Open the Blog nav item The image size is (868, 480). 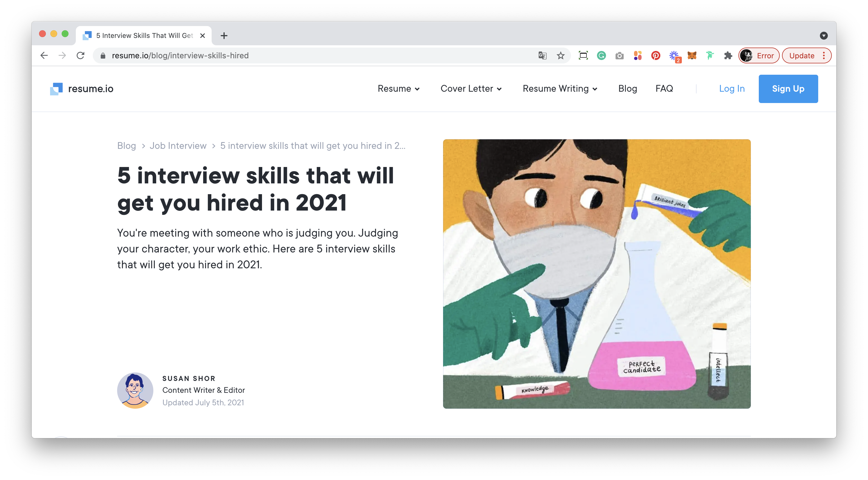[x=628, y=89]
